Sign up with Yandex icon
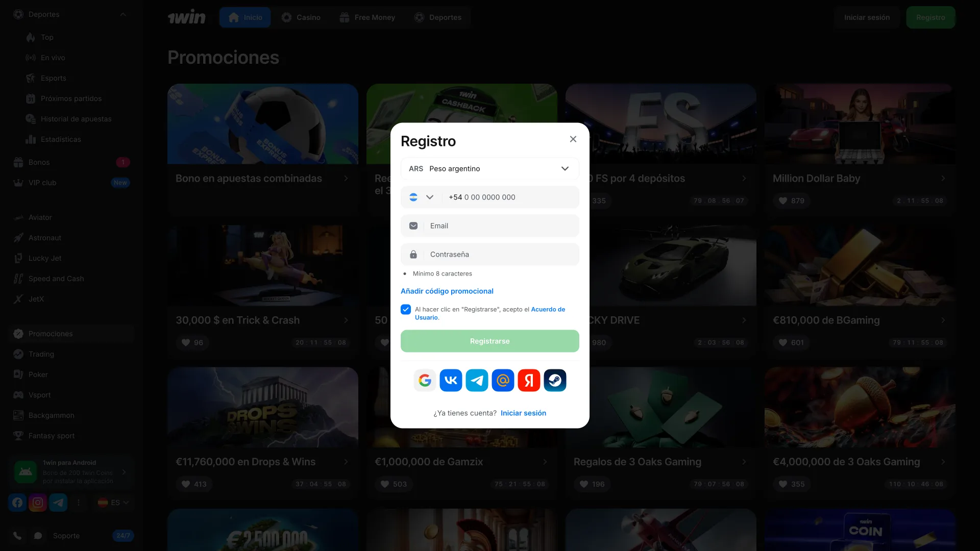The width and height of the screenshot is (980, 551). click(529, 381)
